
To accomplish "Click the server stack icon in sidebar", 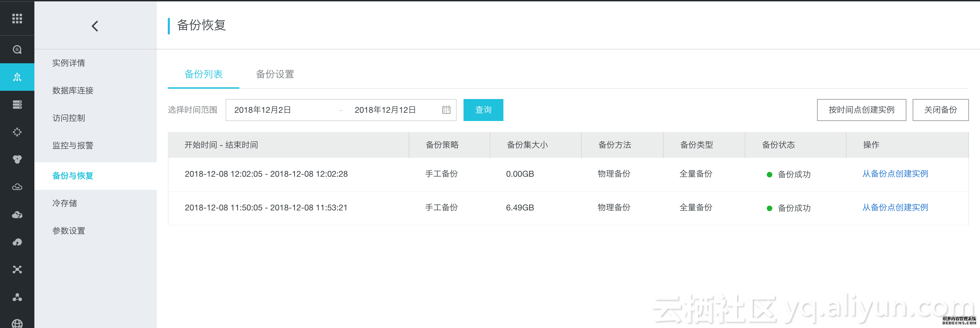I will click(x=17, y=105).
